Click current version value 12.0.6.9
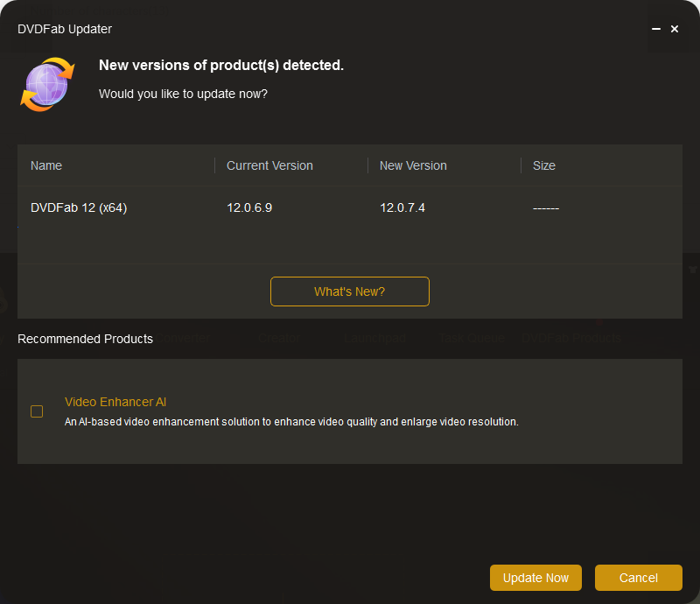700x604 pixels. 249,207
